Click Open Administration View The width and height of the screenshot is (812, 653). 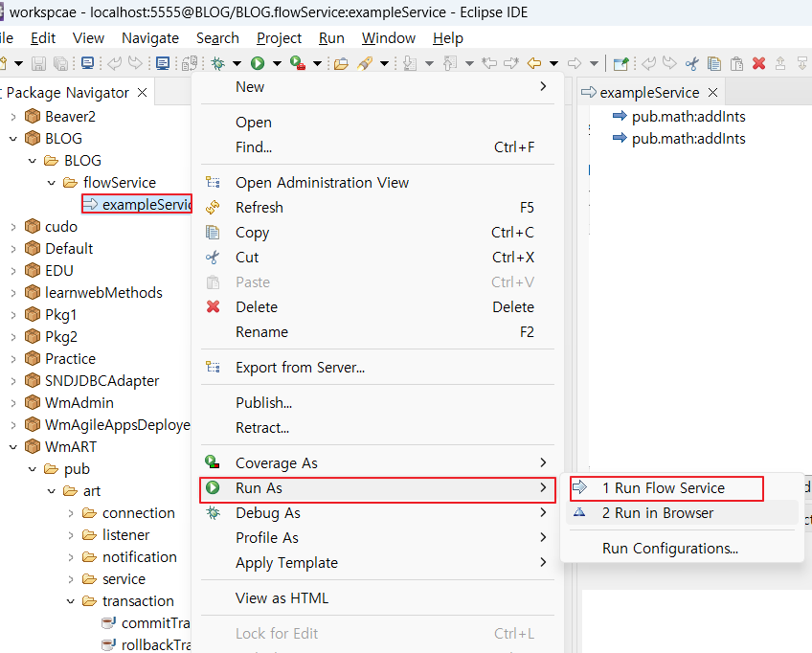point(377,182)
